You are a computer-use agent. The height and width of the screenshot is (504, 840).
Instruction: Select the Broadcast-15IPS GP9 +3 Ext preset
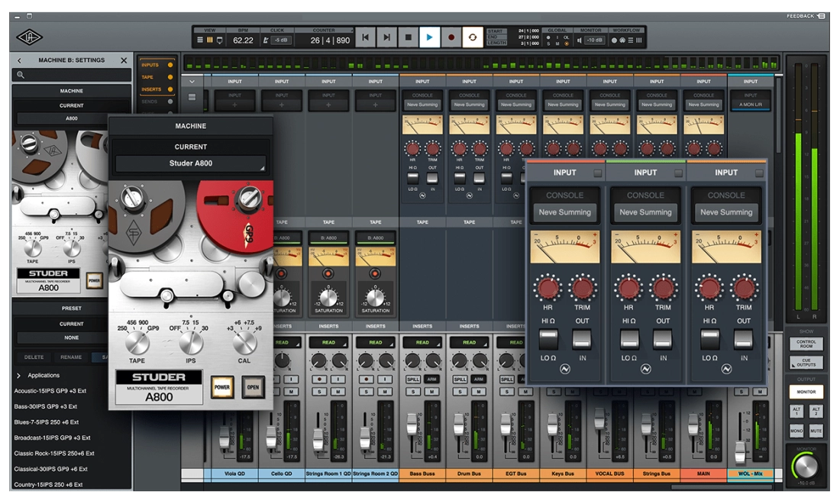pyautogui.click(x=52, y=438)
